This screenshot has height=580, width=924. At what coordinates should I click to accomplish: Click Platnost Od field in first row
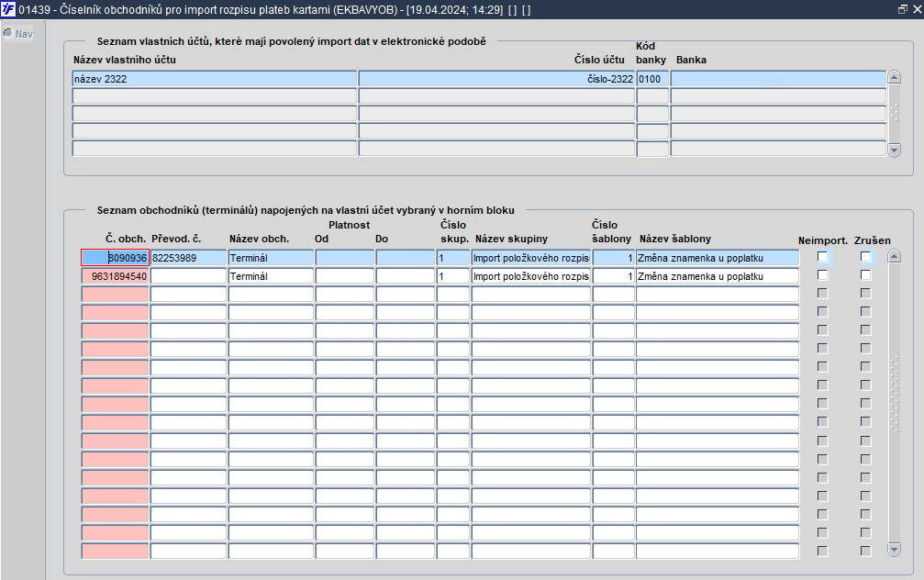point(345,258)
